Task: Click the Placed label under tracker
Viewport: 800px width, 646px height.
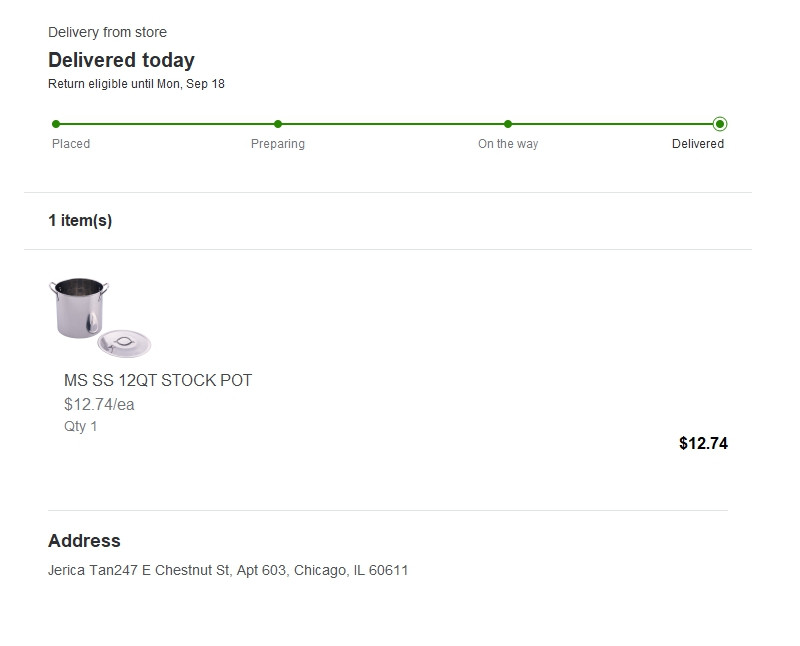Action: [x=71, y=144]
